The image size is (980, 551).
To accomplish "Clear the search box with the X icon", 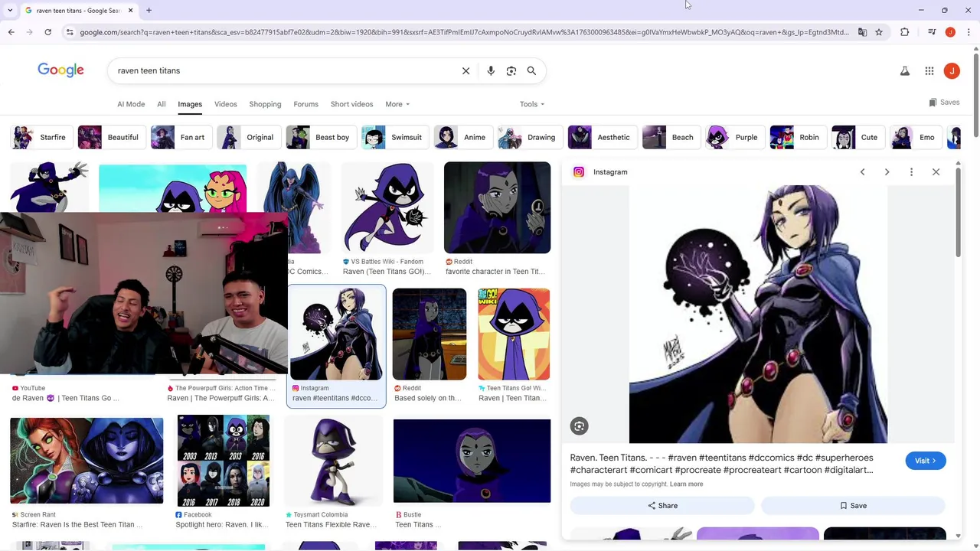I will [x=465, y=70].
